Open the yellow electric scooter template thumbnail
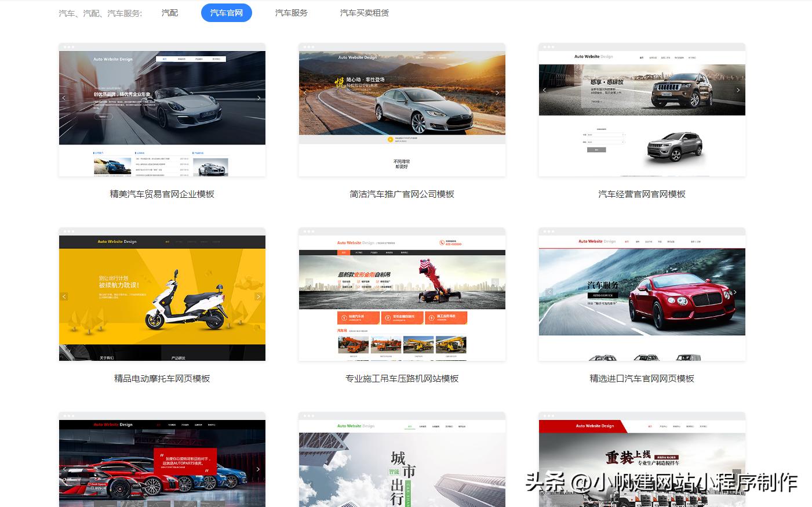Image resolution: width=812 pixels, height=507 pixels. click(x=162, y=294)
